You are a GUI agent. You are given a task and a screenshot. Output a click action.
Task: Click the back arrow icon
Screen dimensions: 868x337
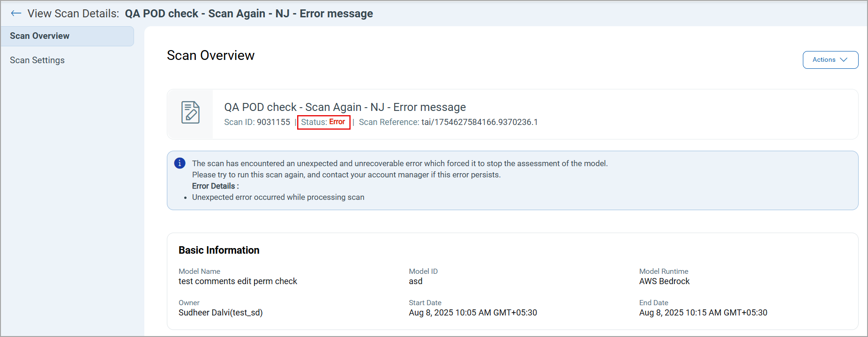click(16, 14)
